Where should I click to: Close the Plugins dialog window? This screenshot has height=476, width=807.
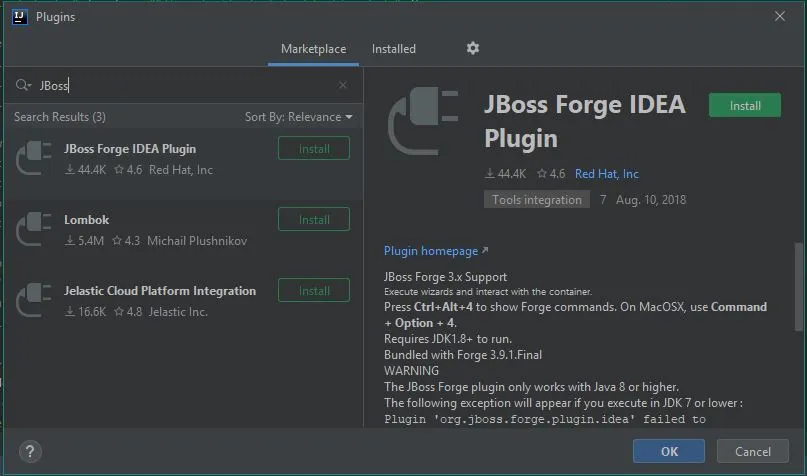[780, 16]
